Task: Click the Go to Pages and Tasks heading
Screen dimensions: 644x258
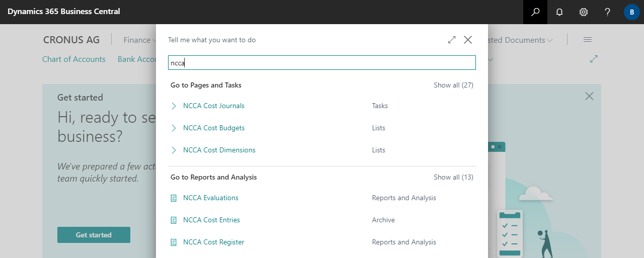Action: click(206, 85)
